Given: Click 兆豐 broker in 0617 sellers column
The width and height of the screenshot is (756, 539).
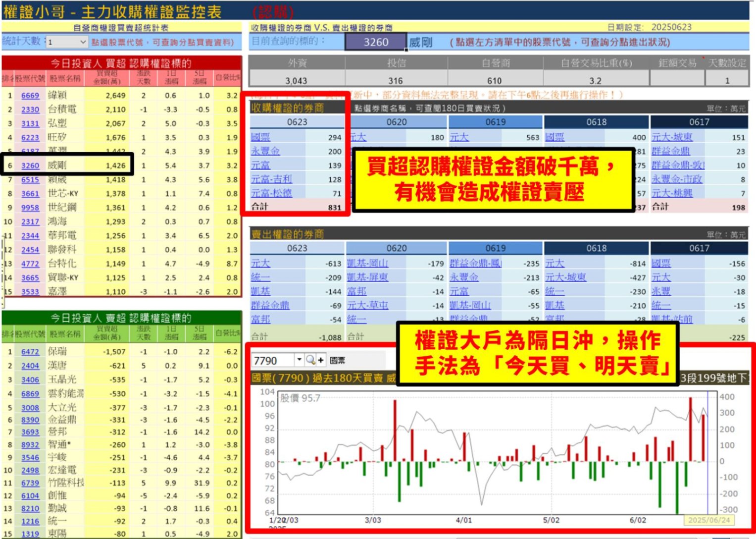Looking at the screenshot, I should click(661, 291).
